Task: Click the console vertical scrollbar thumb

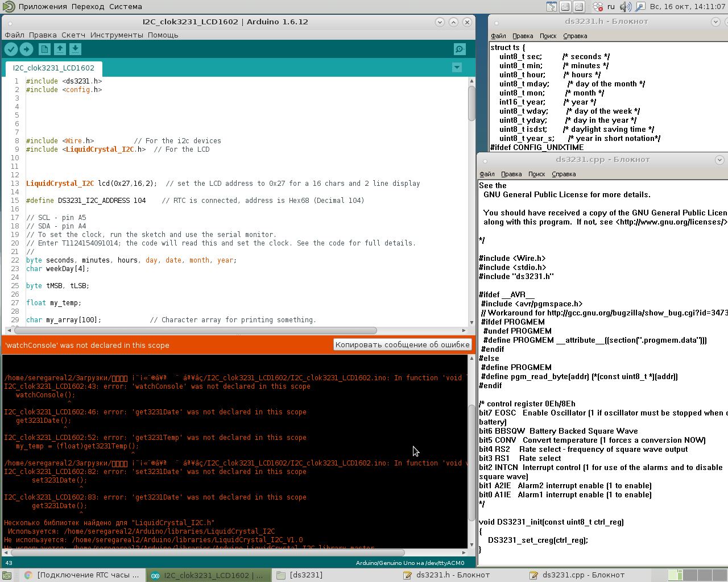Action: coord(471,462)
